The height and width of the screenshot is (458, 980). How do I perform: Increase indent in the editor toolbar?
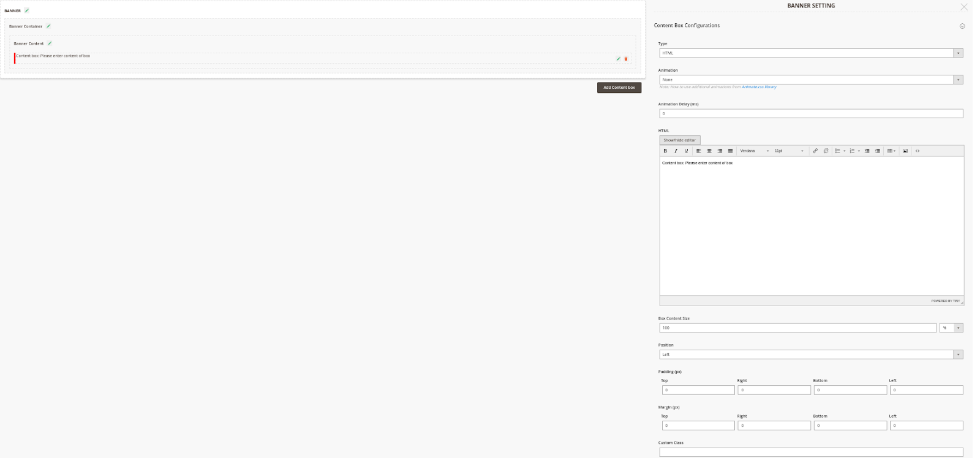878,151
